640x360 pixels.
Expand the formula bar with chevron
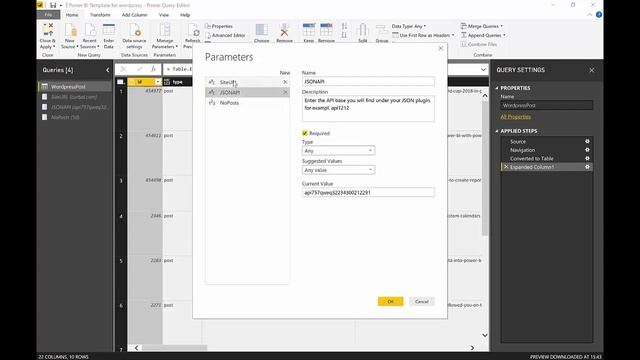coord(483,70)
